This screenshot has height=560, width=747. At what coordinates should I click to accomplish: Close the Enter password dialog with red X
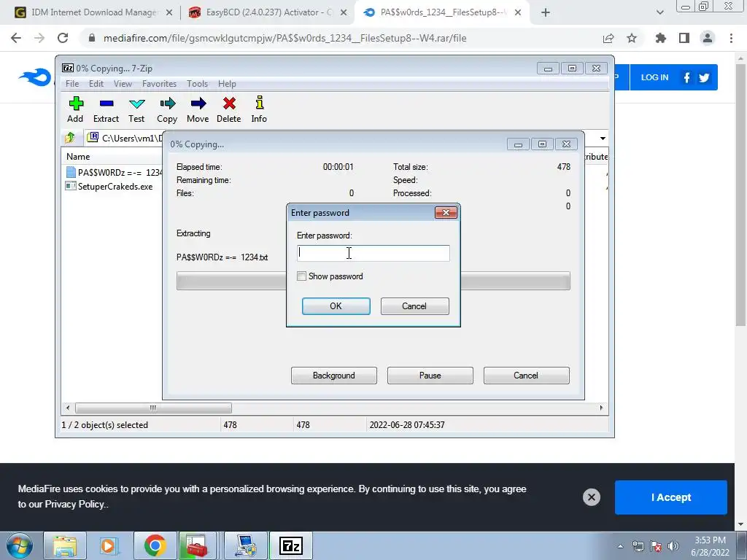point(446,212)
